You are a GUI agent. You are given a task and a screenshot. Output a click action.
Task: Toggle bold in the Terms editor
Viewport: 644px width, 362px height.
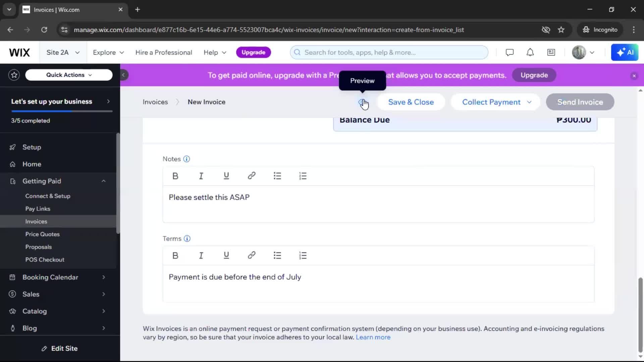pos(175,256)
